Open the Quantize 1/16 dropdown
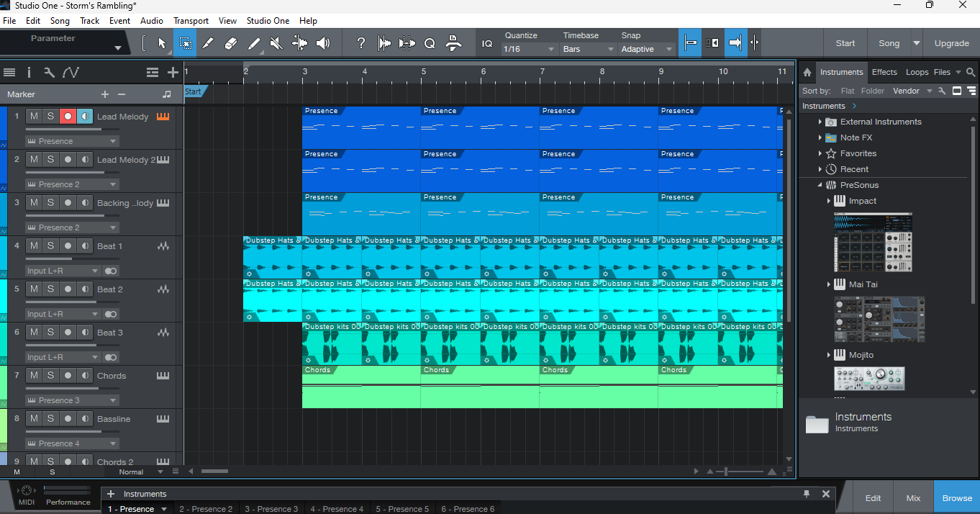The height and width of the screenshot is (514, 980). [530, 49]
